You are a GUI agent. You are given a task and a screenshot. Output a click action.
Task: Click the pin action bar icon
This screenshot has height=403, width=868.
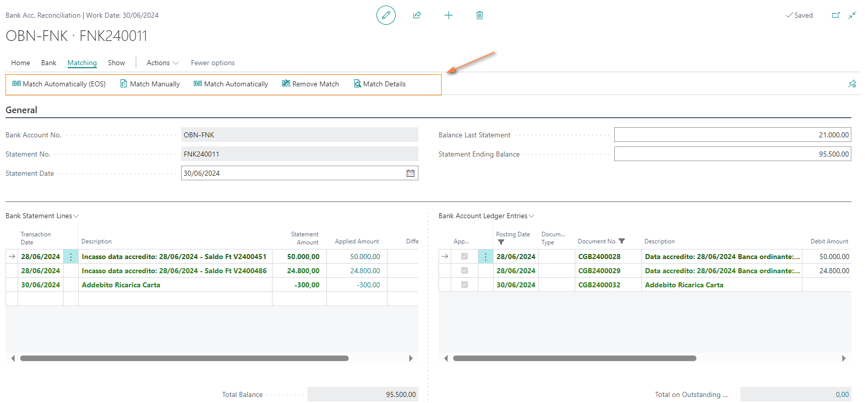tap(852, 84)
